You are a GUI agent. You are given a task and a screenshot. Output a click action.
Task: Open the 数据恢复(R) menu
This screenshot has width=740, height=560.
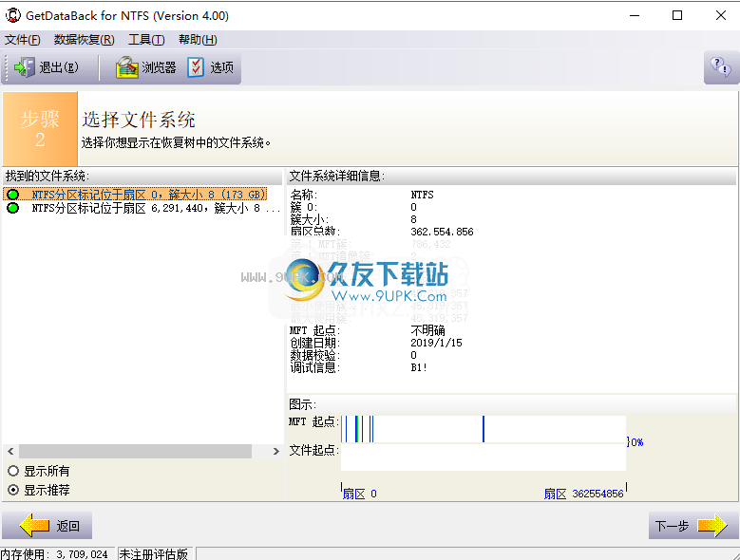coord(84,40)
